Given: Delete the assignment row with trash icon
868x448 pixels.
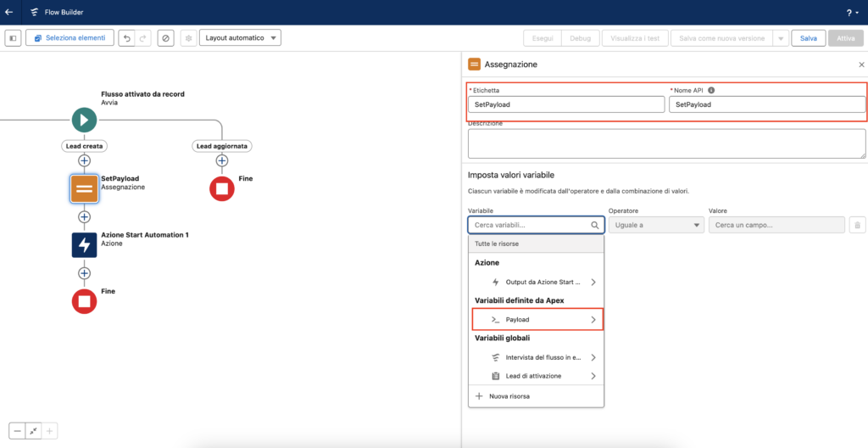Looking at the screenshot, I should point(857,225).
